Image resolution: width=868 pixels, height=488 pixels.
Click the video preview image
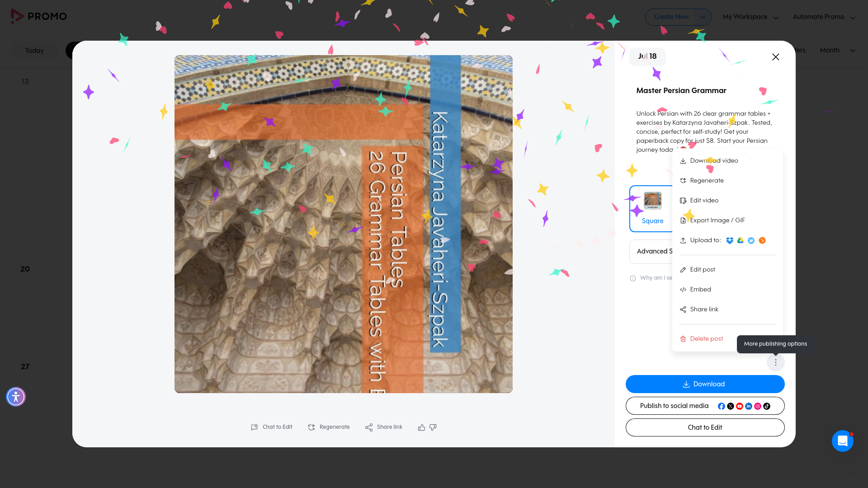344,224
